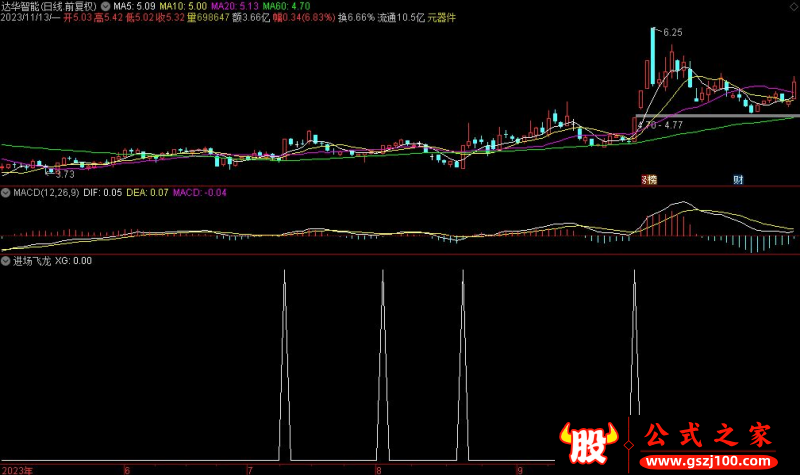Click the 低5.02 low price value
Image resolution: width=800 pixels, height=475 pixels.
(x=140, y=18)
